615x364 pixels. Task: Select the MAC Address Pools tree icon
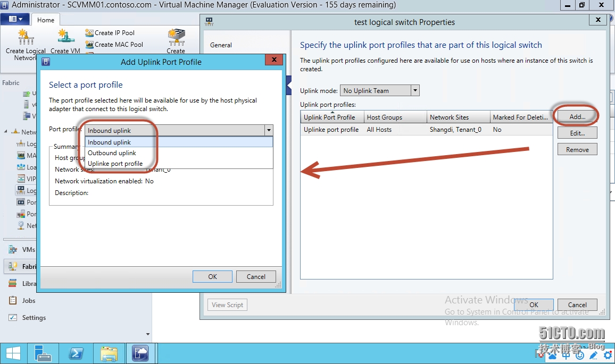tap(21, 156)
